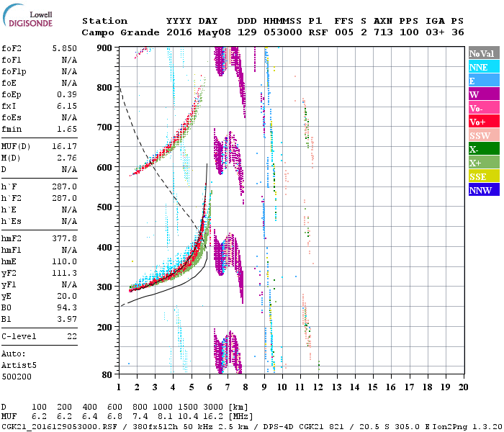The width and height of the screenshot is (504, 432).
Task: Click the 500200 code under Artist5
Action: click(17, 377)
